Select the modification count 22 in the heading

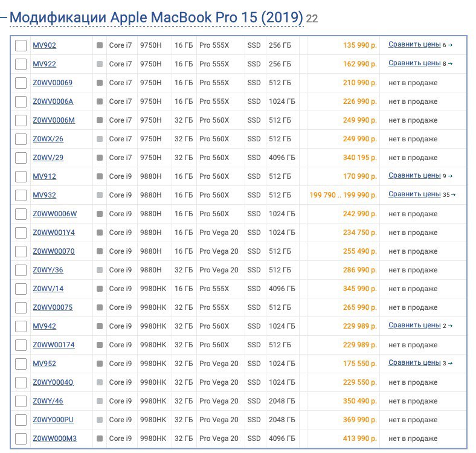(x=312, y=19)
